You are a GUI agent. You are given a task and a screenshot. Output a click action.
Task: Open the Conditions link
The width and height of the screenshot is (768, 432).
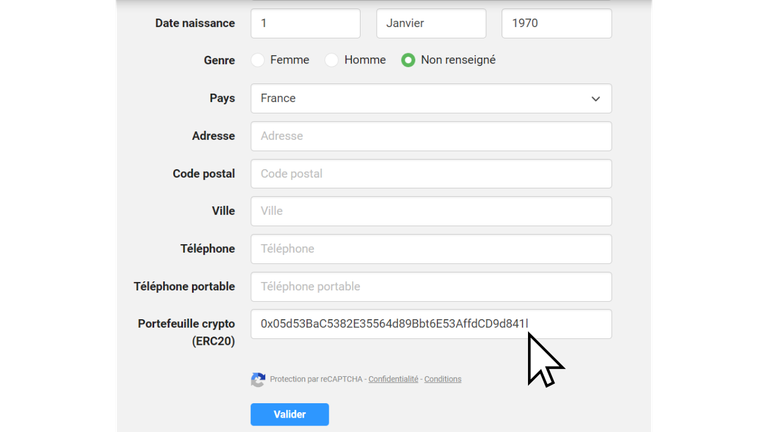[443, 379]
